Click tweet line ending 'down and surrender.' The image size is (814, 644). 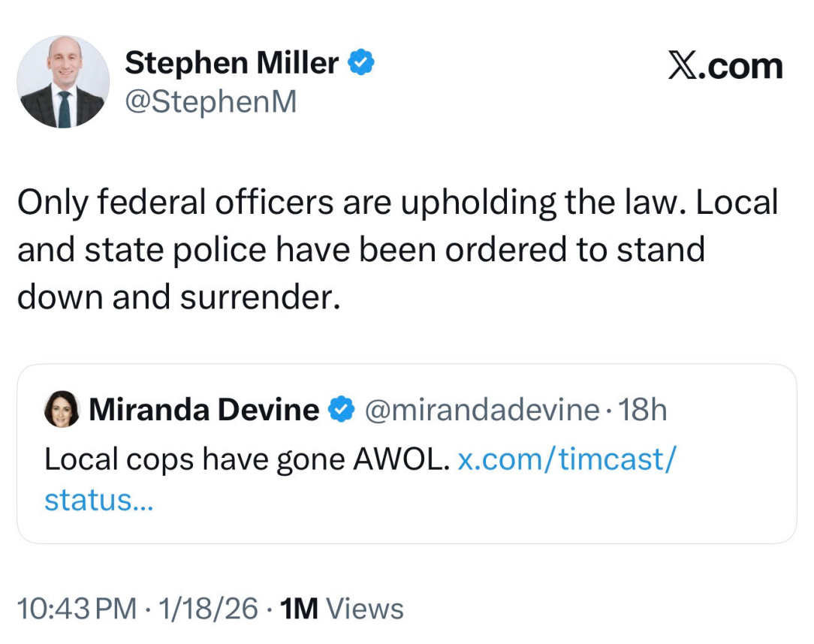[x=179, y=297]
